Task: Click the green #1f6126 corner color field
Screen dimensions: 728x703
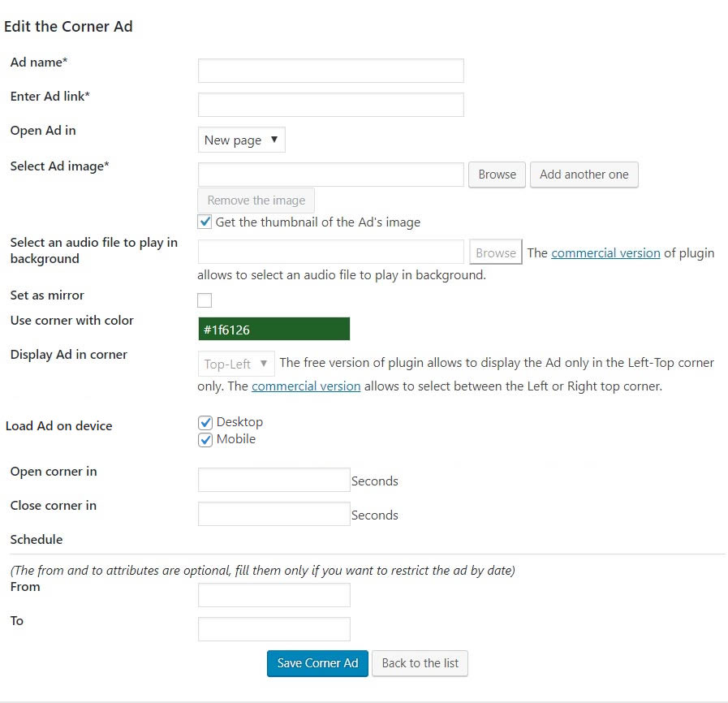Action: [x=274, y=329]
